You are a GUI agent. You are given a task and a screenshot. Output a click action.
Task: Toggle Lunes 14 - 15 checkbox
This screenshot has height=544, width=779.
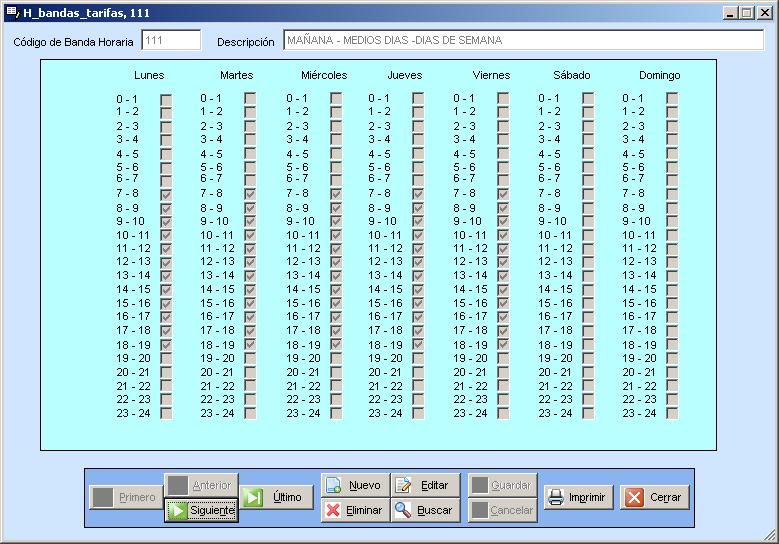[x=166, y=290]
